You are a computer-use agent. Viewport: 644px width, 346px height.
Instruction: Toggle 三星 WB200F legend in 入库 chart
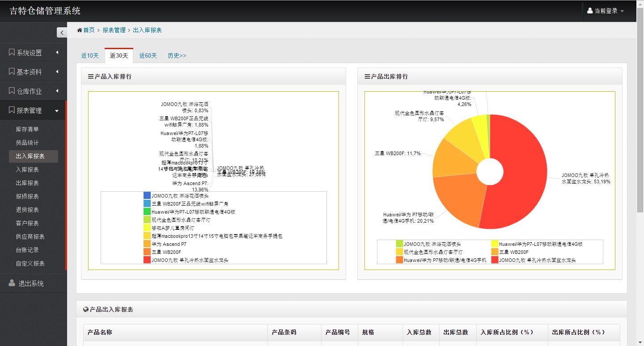click(x=147, y=252)
